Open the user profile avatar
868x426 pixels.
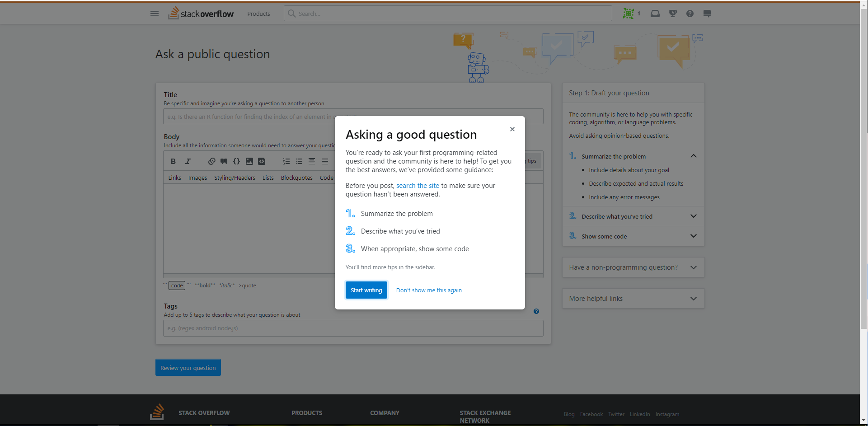click(x=628, y=14)
